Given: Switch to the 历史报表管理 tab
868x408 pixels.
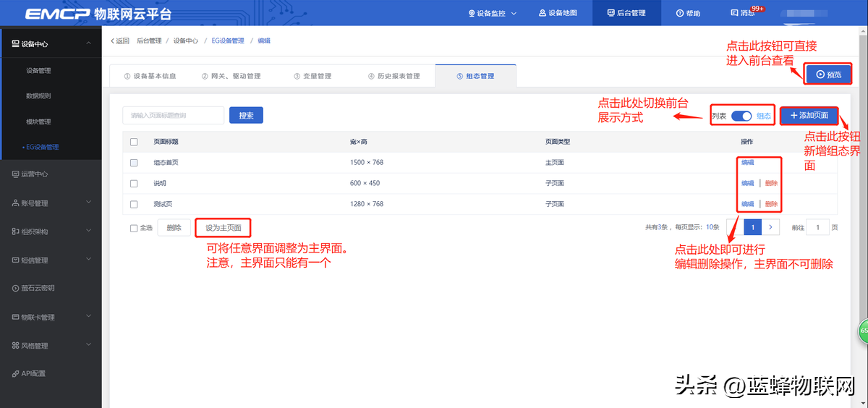Looking at the screenshot, I should tap(393, 76).
